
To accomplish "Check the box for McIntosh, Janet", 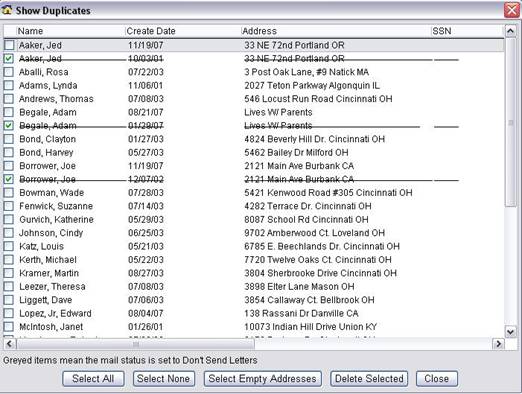I will (x=9, y=327).
